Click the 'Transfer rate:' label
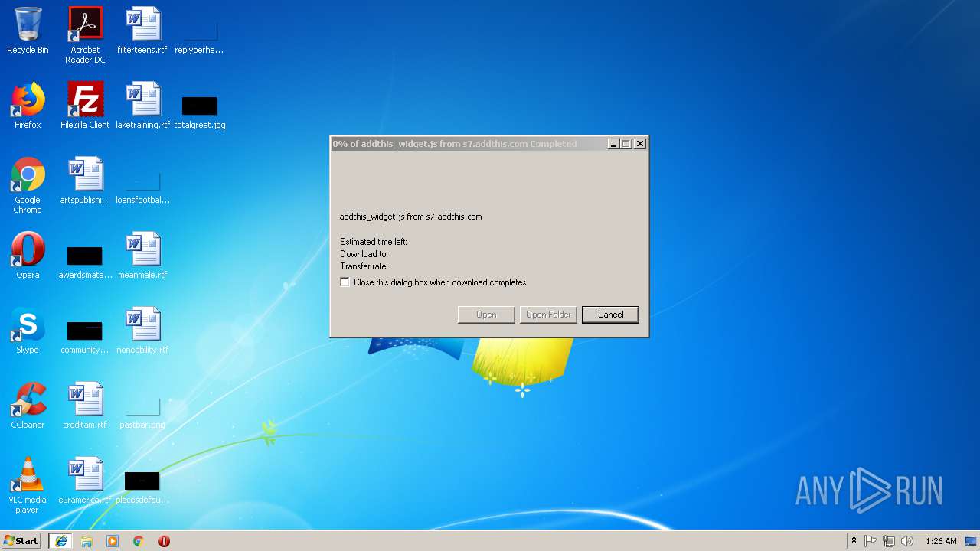 tap(364, 266)
